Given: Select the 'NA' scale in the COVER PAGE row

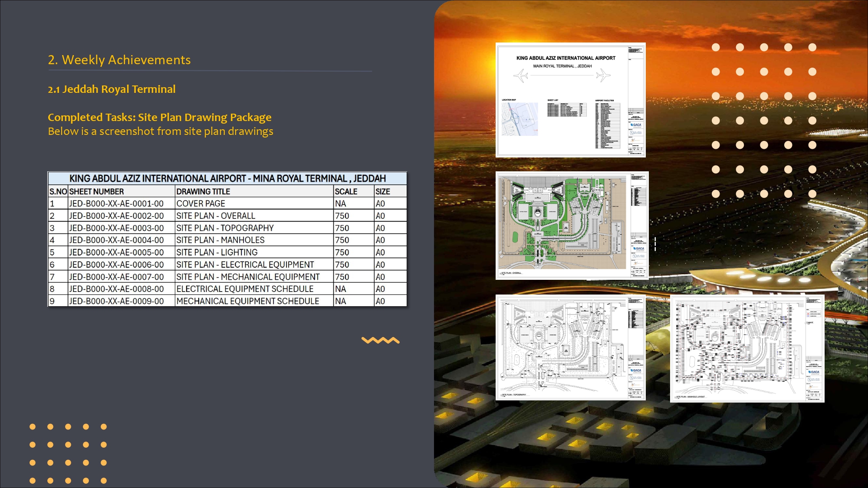Looking at the screenshot, I should click(354, 203).
